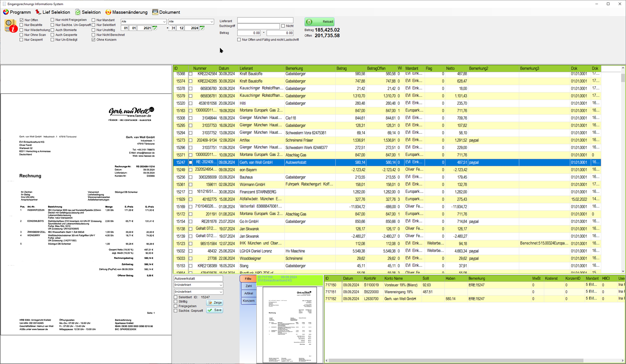This screenshot has width=626, height=364.
Task: Open the first 0=Undefiniert dropdown
Action: (198, 285)
